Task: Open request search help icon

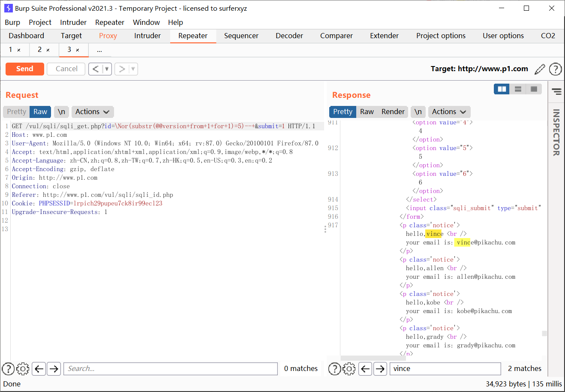Action: pos(9,369)
